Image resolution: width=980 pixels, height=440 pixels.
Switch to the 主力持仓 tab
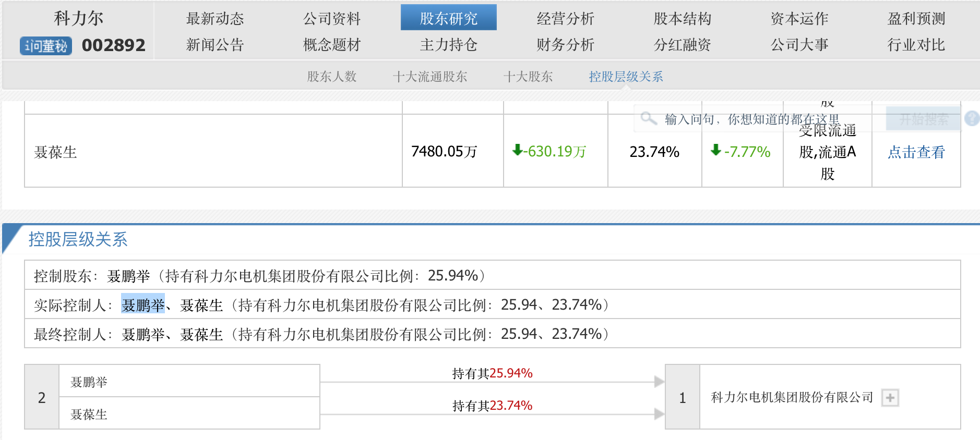[448, 45]
